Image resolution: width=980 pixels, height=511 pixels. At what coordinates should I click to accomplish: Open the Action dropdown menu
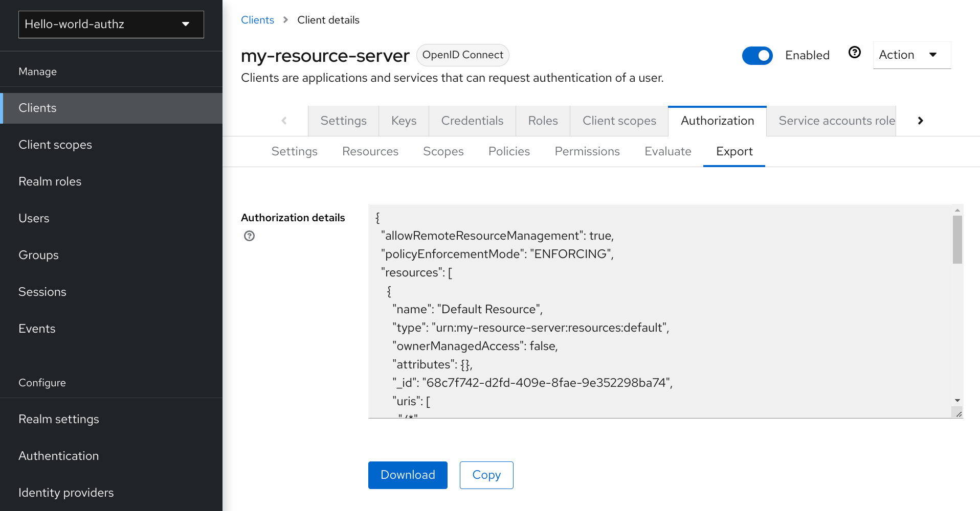(911, 55)
